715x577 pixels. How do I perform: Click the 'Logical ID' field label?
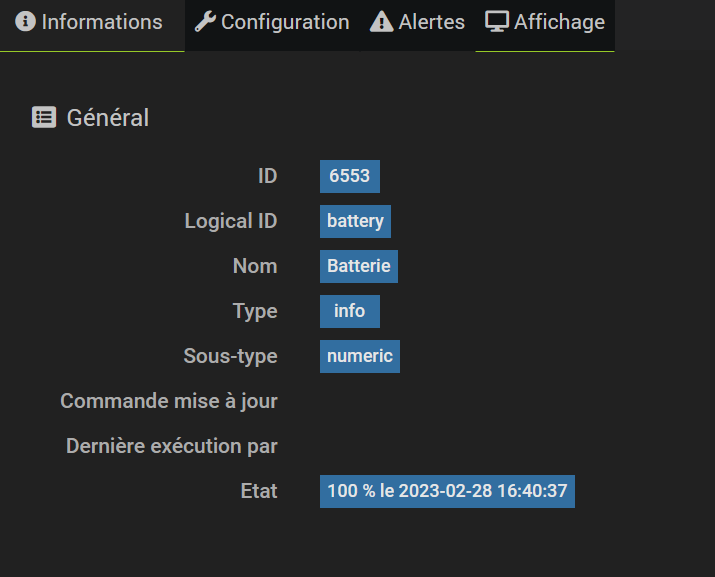click(x=231, y=221)
